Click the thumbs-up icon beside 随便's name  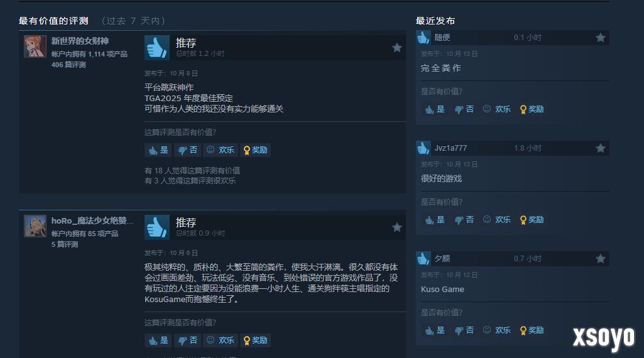(x=423, y=38)
